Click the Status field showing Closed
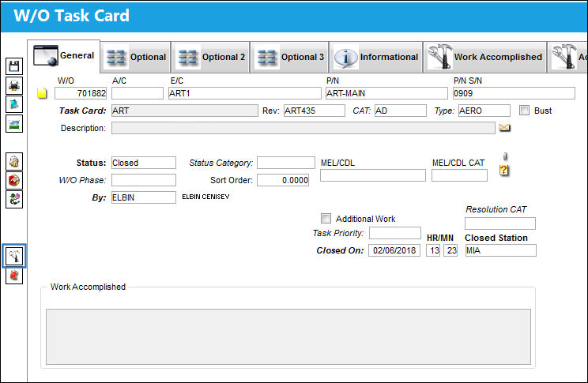Screen dimensions: 588x383 144,163
